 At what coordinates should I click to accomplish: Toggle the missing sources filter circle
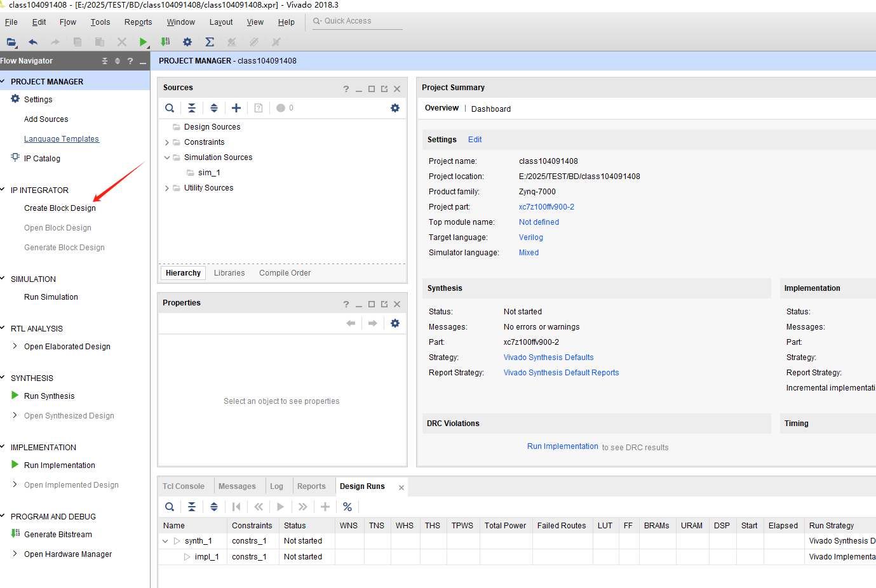click(x=281, y=108)
